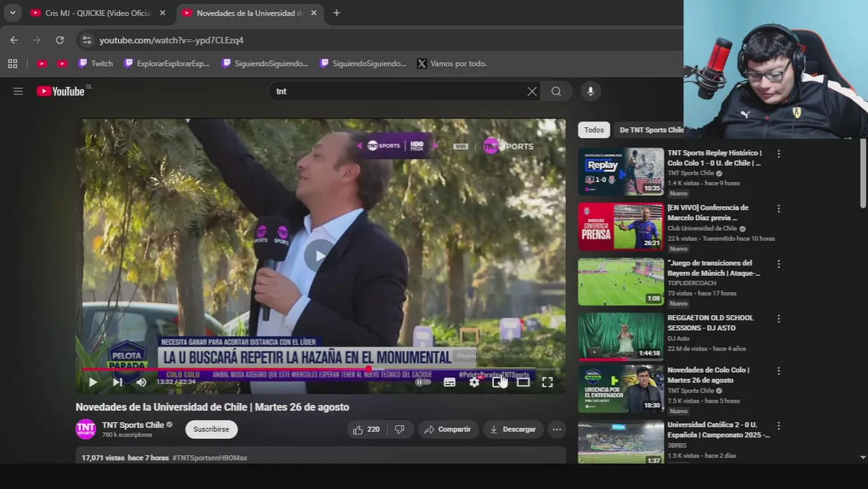The height and width of the screenshot is (489, 868).
Task: Open Novedades de Colo Colo title
Action: point(708,375)
